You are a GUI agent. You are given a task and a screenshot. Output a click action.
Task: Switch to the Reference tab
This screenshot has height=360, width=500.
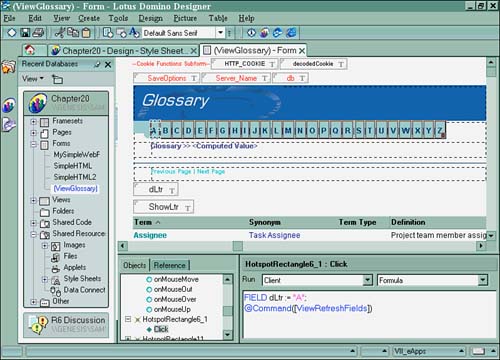click(x=169, y=265)
